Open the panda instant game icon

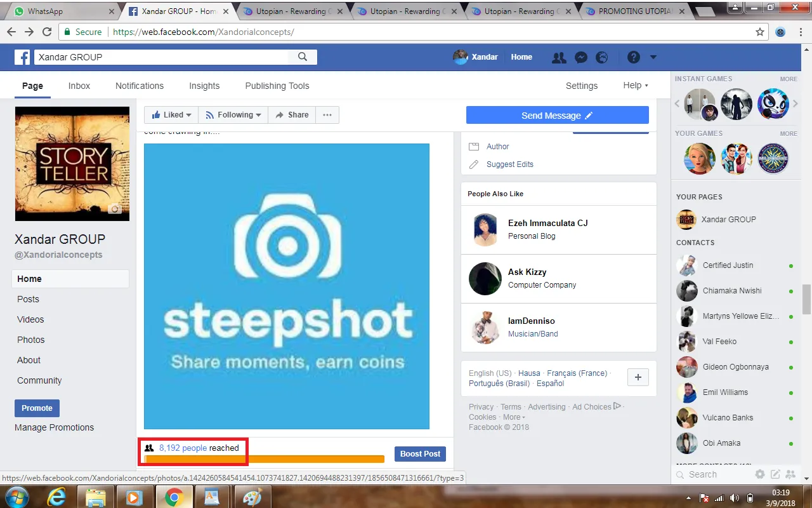coord(773,104)
